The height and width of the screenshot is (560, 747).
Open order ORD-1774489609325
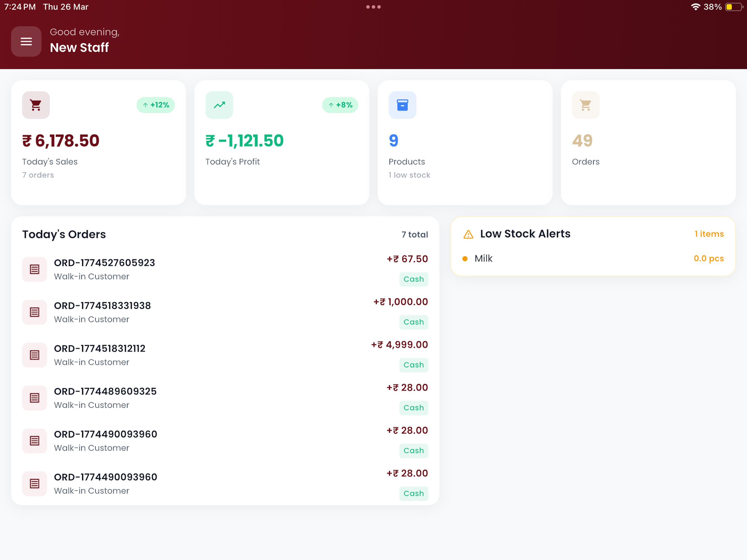(225, 398)
